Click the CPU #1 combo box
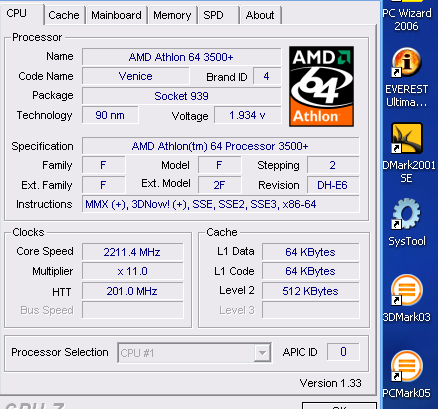 (x=194, y=353)
